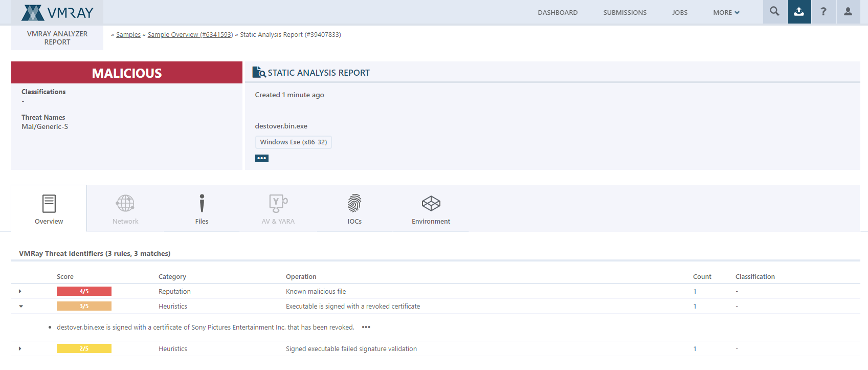This screenshot has height=370, width=868.
Task: Click the Category column header
Action: (x=172, y=277)
